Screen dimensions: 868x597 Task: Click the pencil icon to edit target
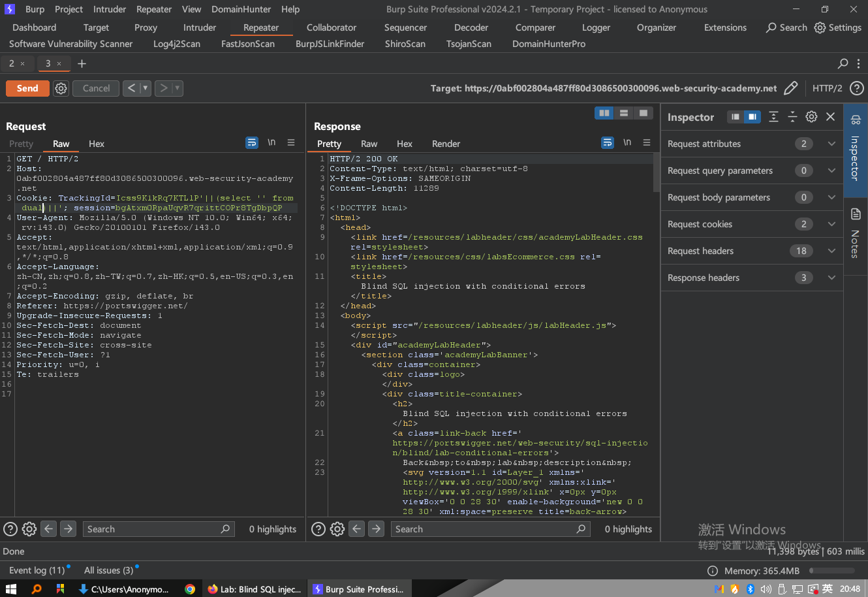[x=790, y=88]
